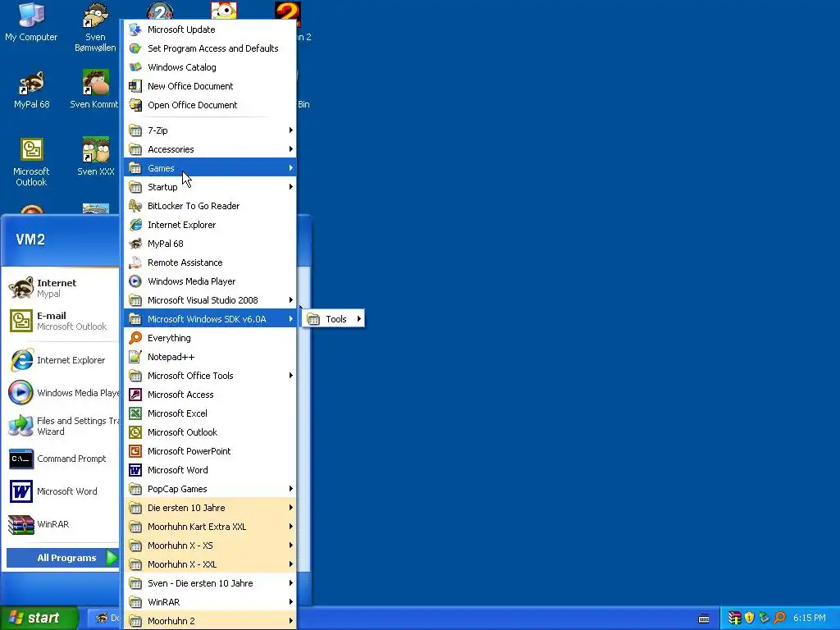840x630 pixels.
Task: Click the Microsoft Excel icon
Action: [135, 413]
